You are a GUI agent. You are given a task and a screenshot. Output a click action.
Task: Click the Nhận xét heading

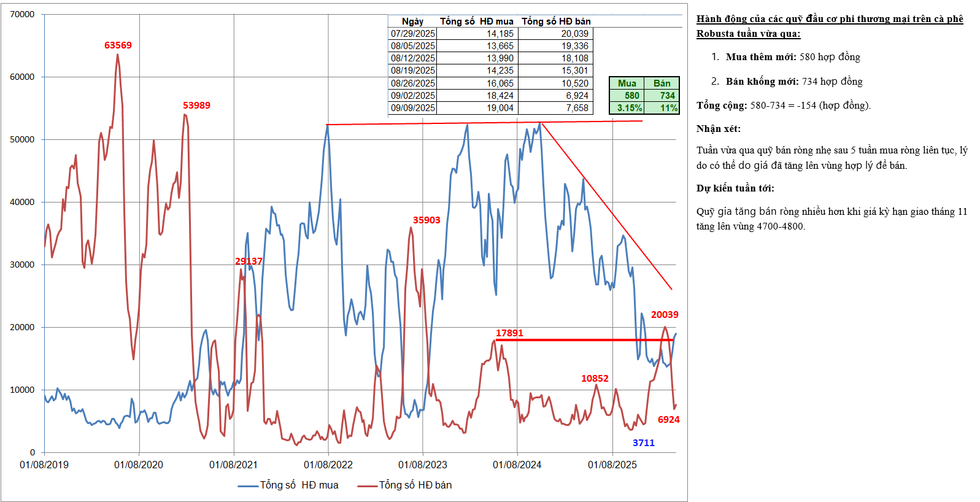[x=718, y=129]
